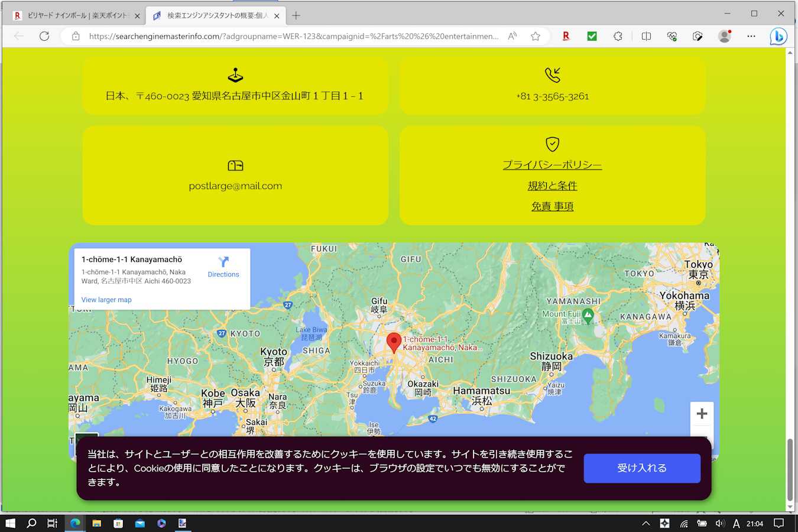Viewport: 798px width, 532px height.
Task: Open the プライバシーポリシー link
Action: [x=552, y=165]
